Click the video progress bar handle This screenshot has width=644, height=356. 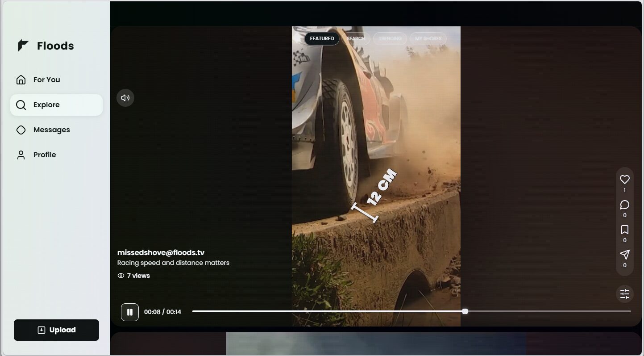click(x=465, y=311)
